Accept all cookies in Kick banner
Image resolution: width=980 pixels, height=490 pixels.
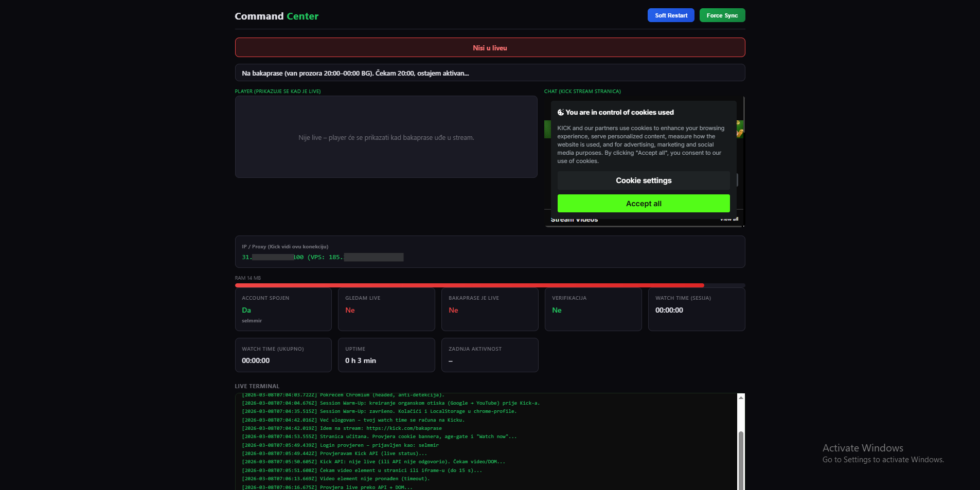[x=643, y=204]
